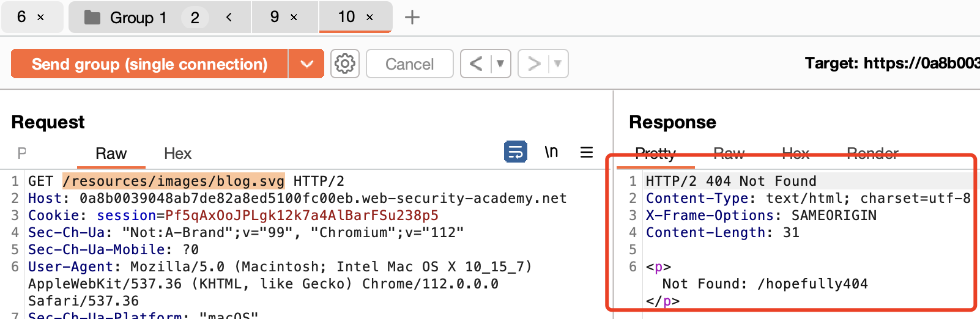Viewport: 980px width, 319px height.
Task: Click the /resources/images/blog.svg request path
Action: click(174, 181)
